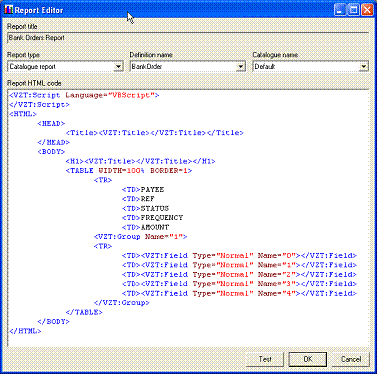Viewport: 378px width, 375px height.
Task: Click the V2T:Field Name="4" line
Action: pos(239,294)
